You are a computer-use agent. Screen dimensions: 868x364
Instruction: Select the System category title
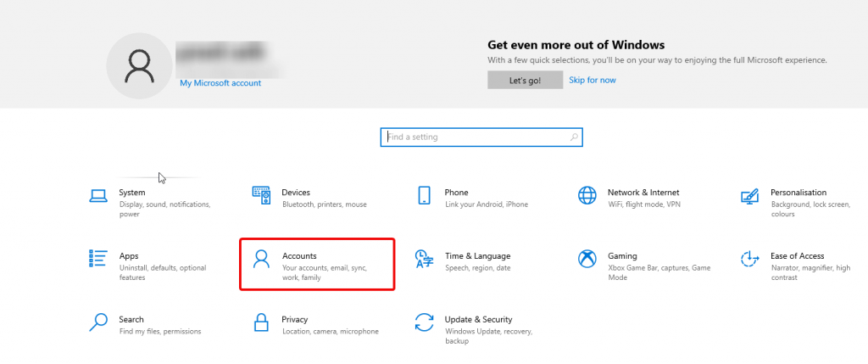[132, 193]
